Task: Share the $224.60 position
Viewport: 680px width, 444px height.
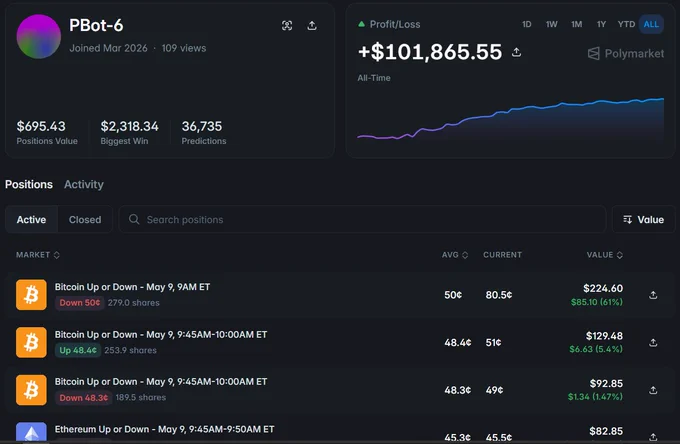Action: pos(653,295)
